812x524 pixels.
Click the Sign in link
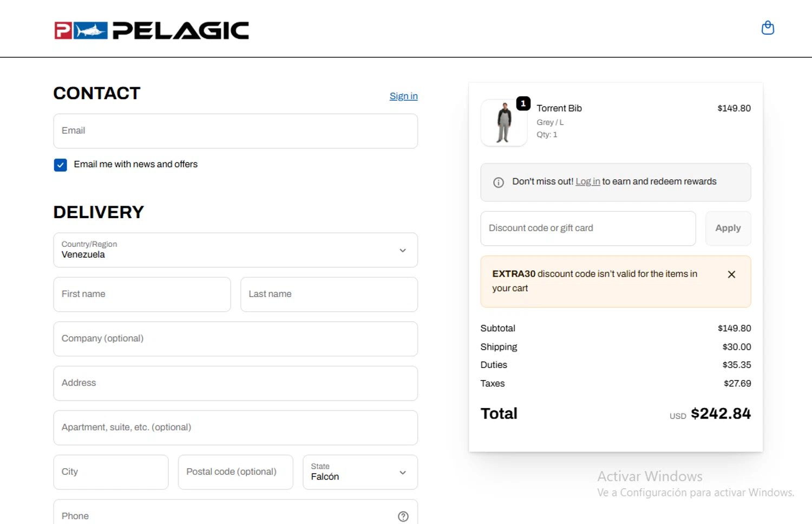point(403,96)
